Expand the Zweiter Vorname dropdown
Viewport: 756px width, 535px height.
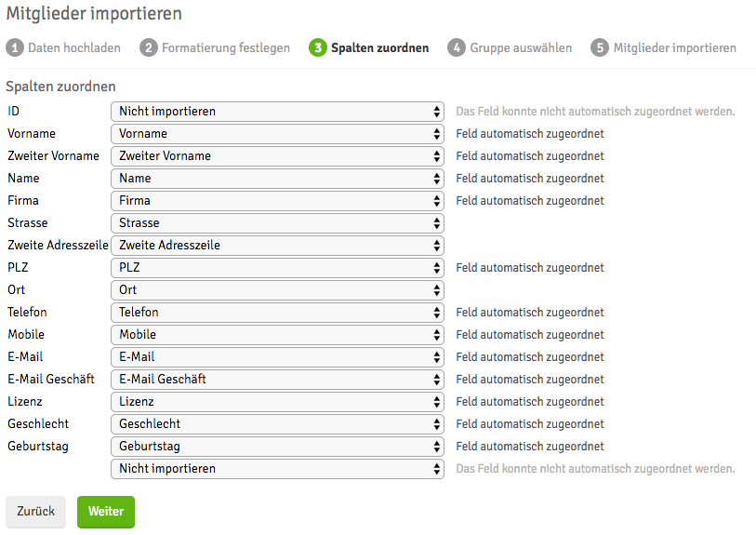277,156
